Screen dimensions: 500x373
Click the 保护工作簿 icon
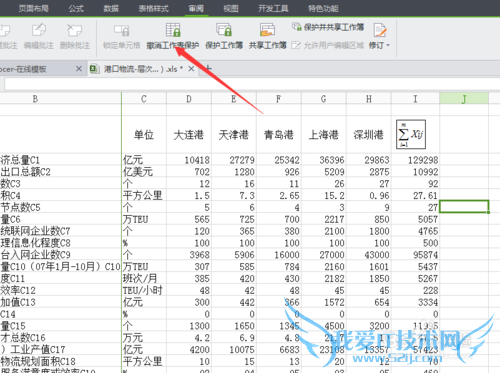pos(224,30)
